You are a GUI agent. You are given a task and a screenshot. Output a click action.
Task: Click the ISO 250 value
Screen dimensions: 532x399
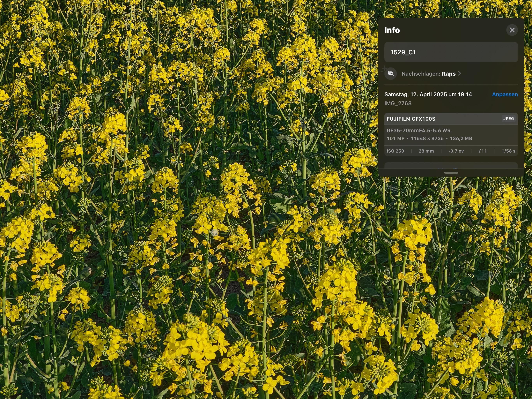pos(395,151)
